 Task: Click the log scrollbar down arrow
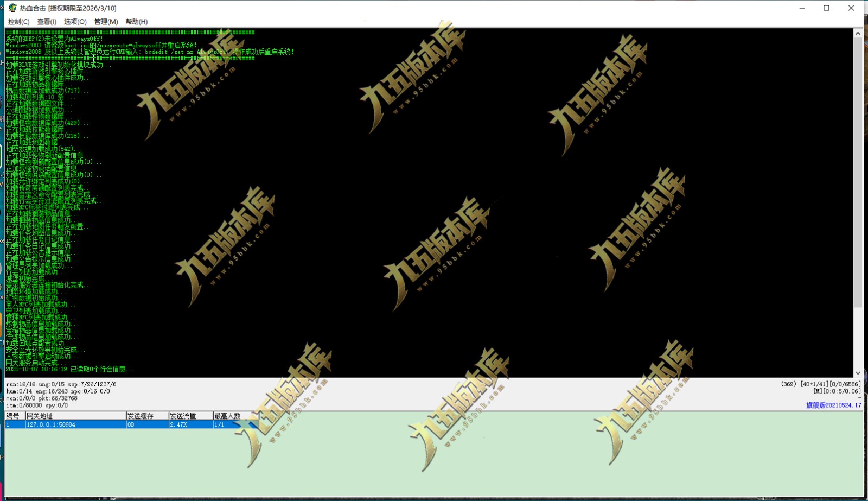(858, 373)
